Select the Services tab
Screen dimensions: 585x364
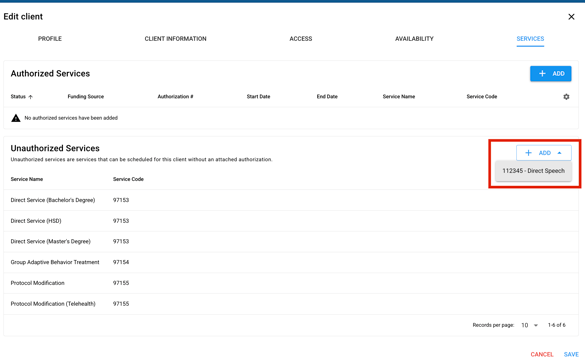530,39
